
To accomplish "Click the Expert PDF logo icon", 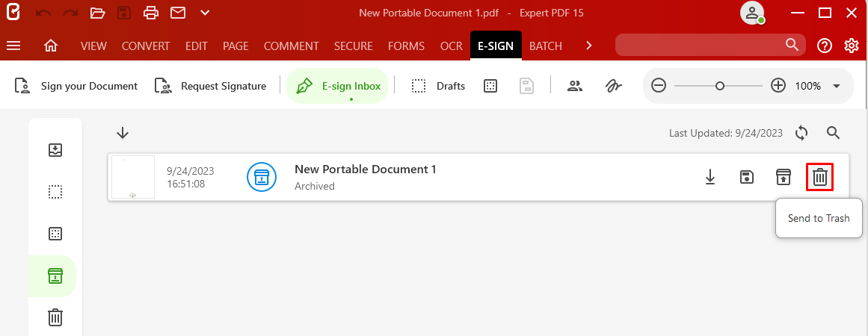I will pos(13,12).
